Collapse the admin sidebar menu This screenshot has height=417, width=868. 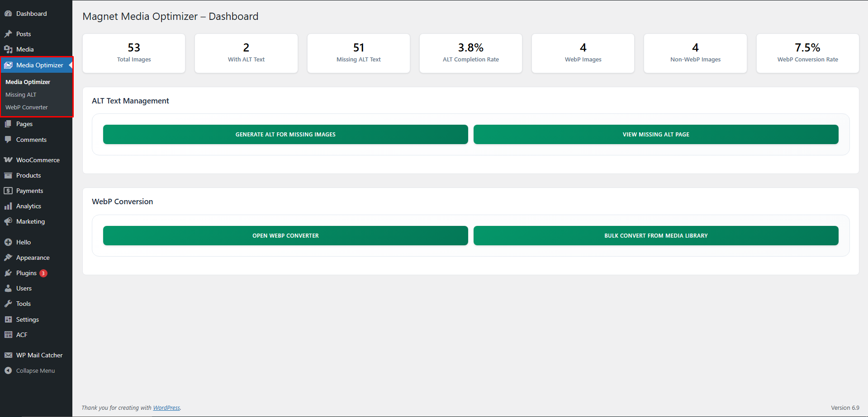(36, 370)
